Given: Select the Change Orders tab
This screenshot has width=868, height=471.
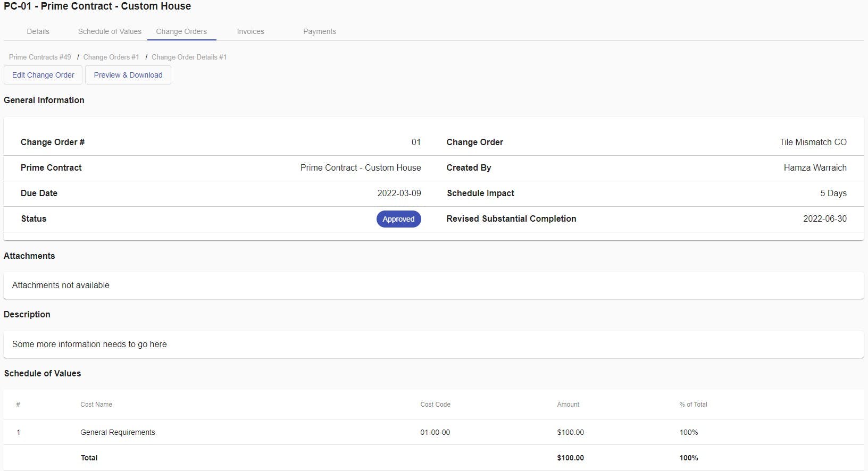Looking at the screenshot, I should (181, 31).
